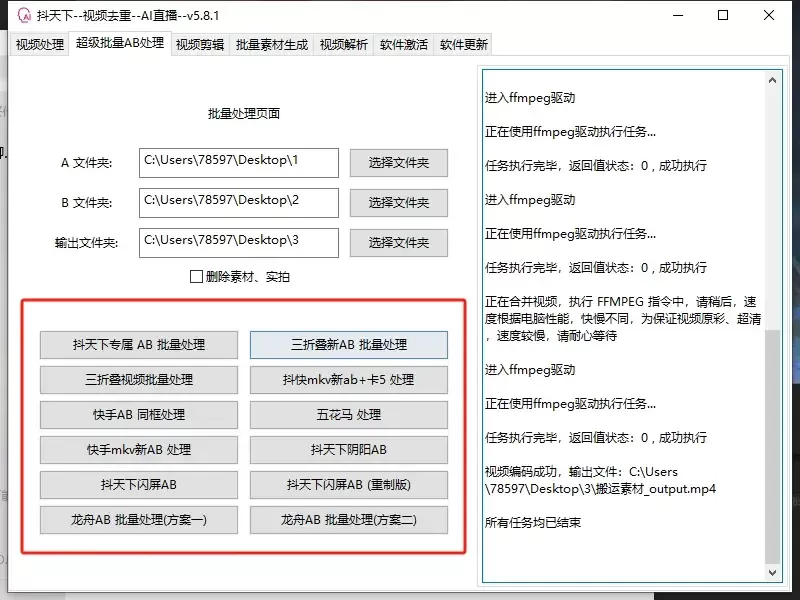Choose folder for B 文件夹
Screen dimensions: 800x600
tap(398, 203)
